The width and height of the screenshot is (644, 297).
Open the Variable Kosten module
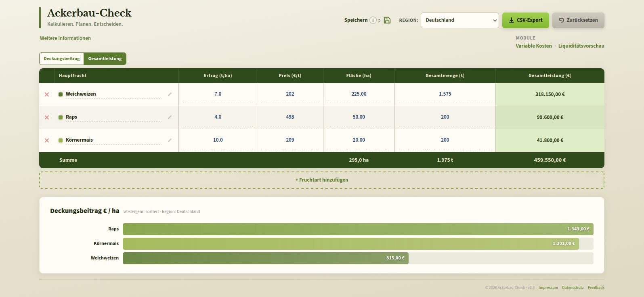click(533, 46)
